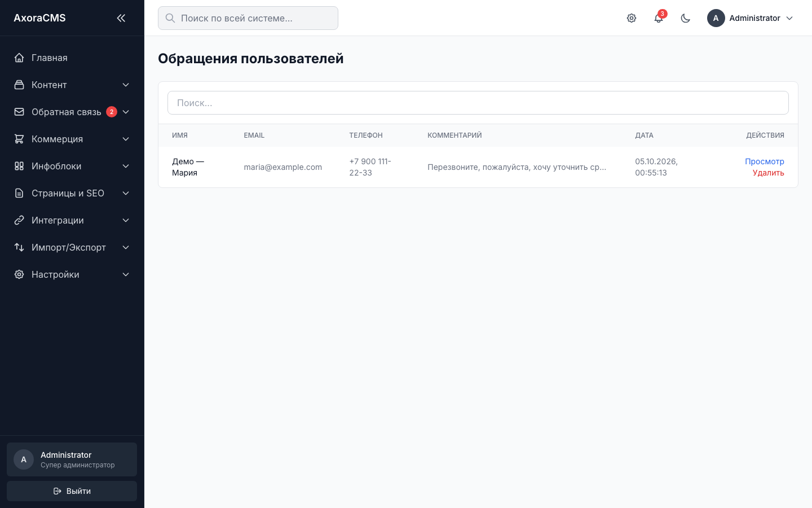Click the ДАТА column header
812x508 pixels.
(x=644, y=135)
